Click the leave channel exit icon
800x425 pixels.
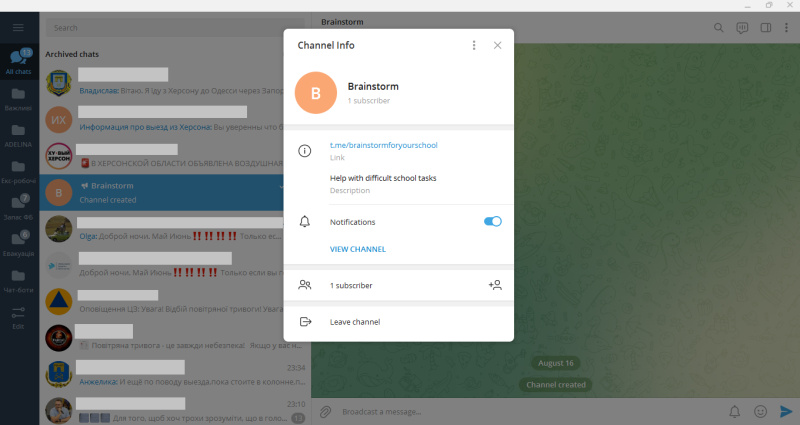(305, 321)
